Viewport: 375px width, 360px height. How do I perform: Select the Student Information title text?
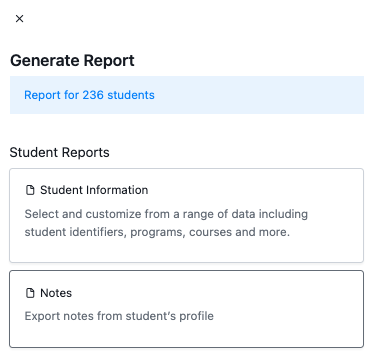[x=94, y=190]
